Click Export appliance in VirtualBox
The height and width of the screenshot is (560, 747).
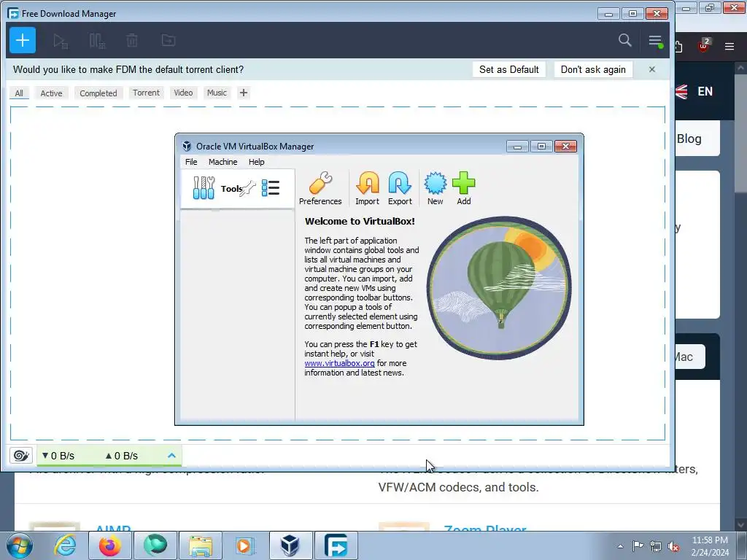(x=400, y=189)
